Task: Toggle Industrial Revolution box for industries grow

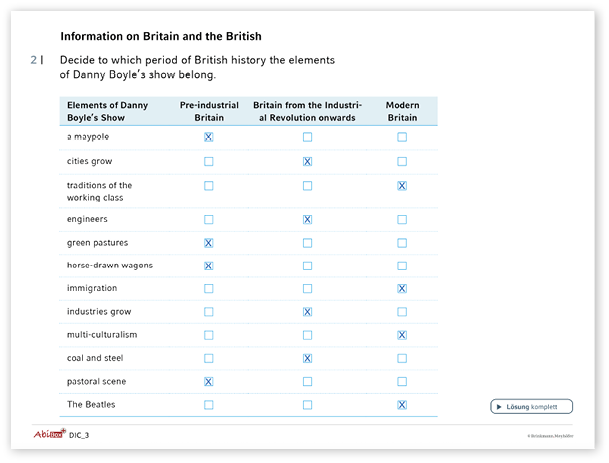Action: [307, 312]
